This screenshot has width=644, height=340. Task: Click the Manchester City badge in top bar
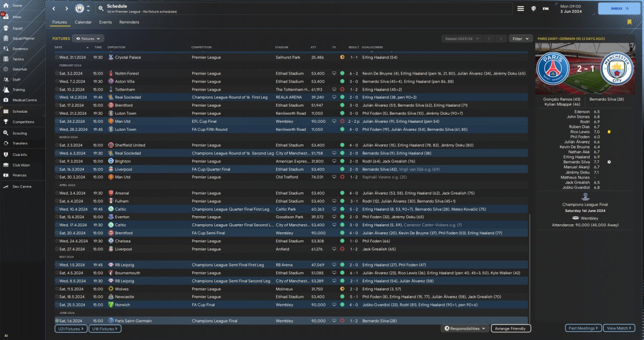tap(79, 9)
